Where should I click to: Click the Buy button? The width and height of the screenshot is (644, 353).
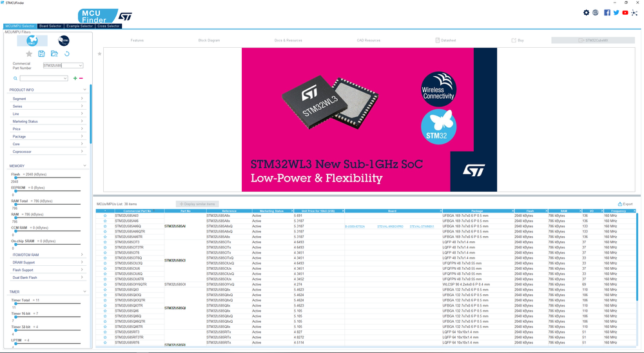click(518, 40)
